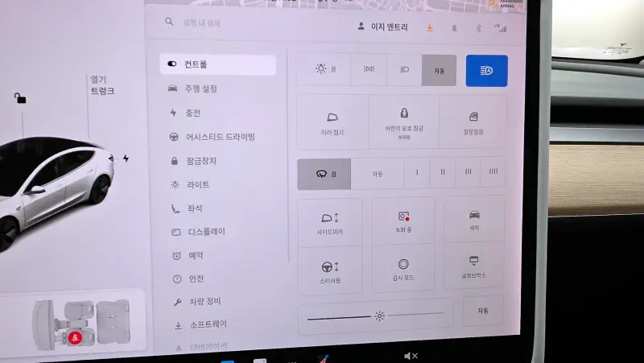Toggle the blue auto high beam button
This screenshot has width=644, height=363.
coord(486,71)
